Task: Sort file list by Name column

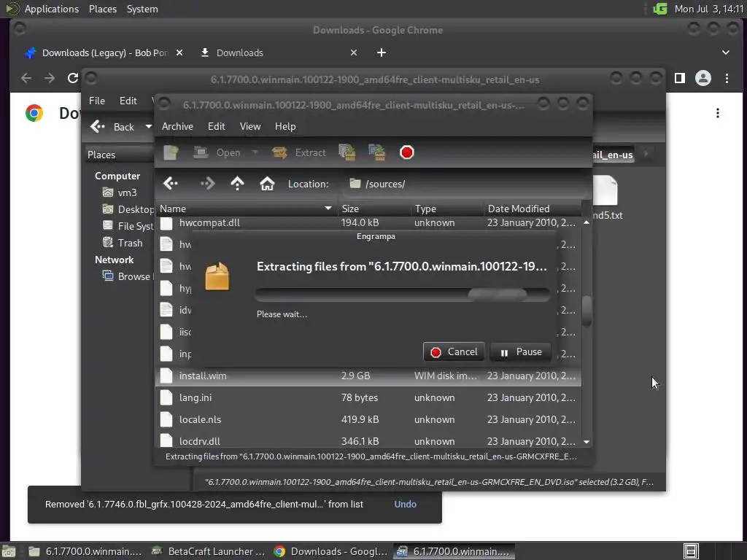Action: point(246,209)
